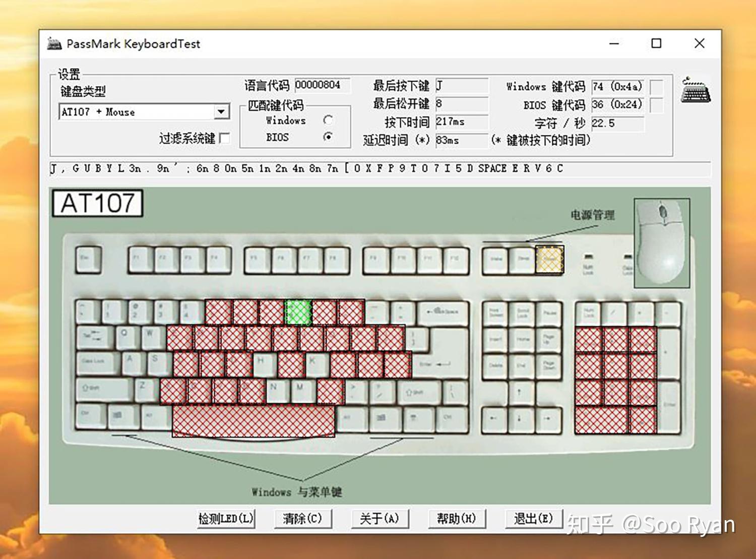Click the Sleep key next to Power

tap(523, 260)
